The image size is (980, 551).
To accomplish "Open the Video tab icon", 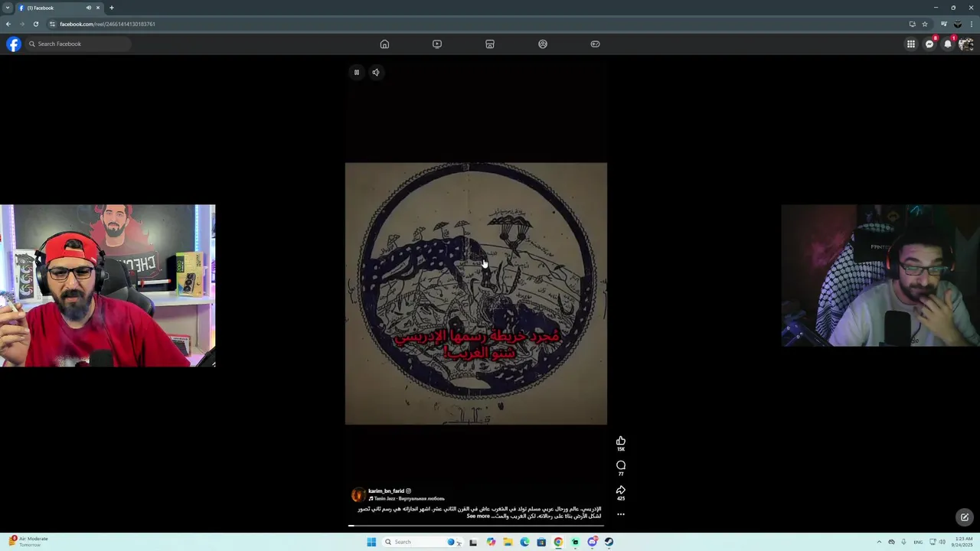I will pyautogui.click(x=437, y=44).
